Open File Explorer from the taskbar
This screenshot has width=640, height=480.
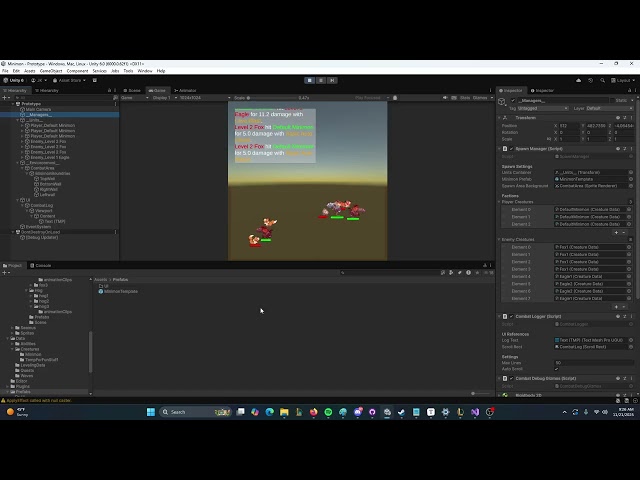pyautogui.click(x=284, y=412)
